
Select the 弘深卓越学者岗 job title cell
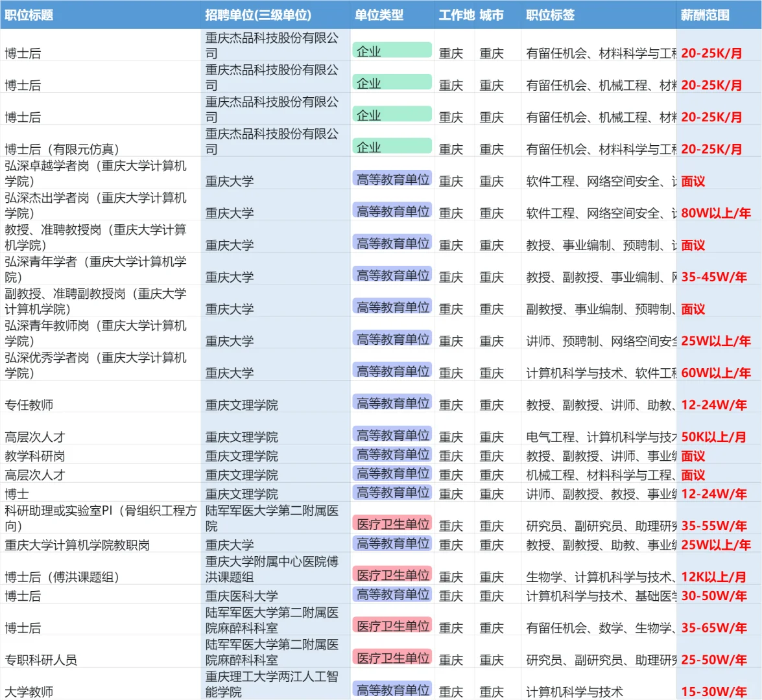tap(101, 173)
